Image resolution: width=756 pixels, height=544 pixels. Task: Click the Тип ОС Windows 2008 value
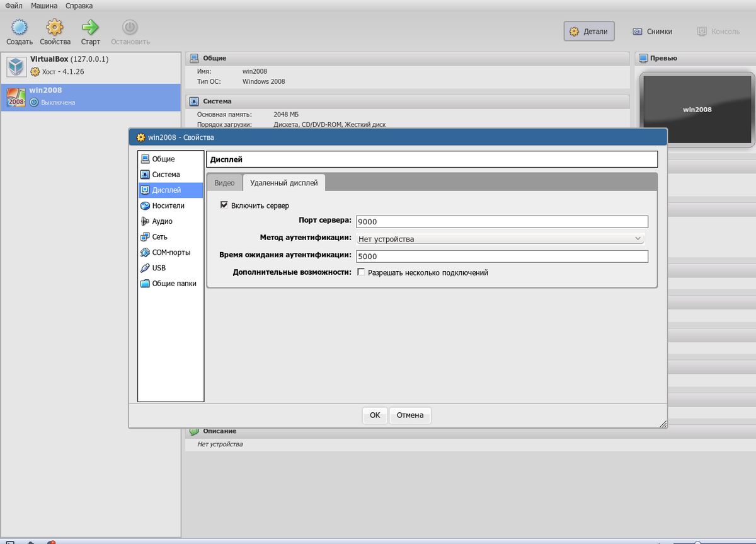coord(264,82)
